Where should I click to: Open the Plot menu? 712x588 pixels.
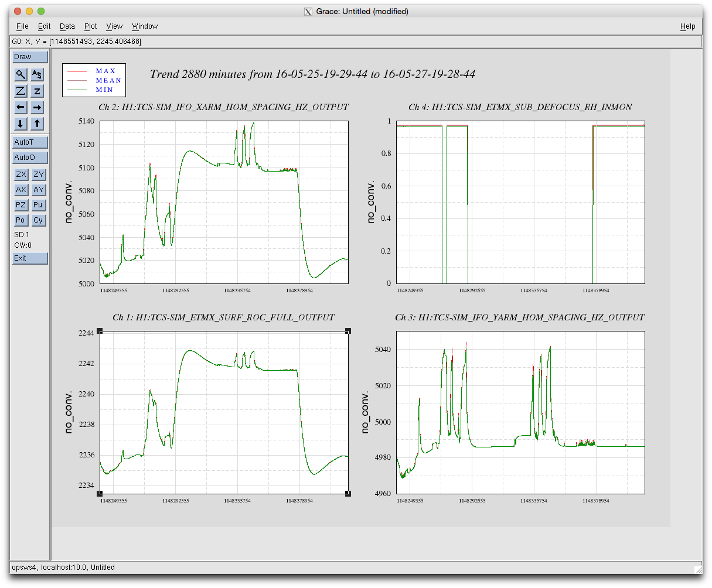pos(91,26)
